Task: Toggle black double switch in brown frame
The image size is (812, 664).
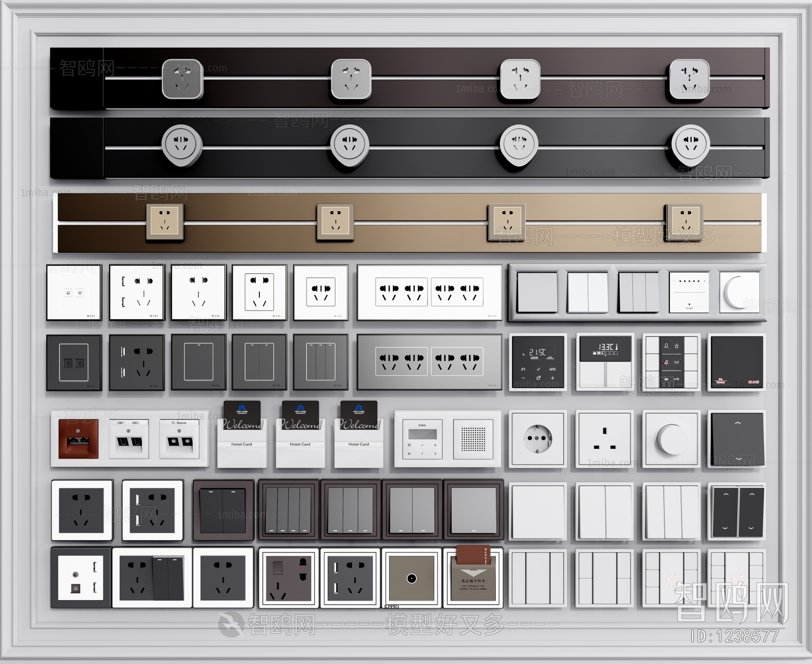Action: click(x=223, y=509)
